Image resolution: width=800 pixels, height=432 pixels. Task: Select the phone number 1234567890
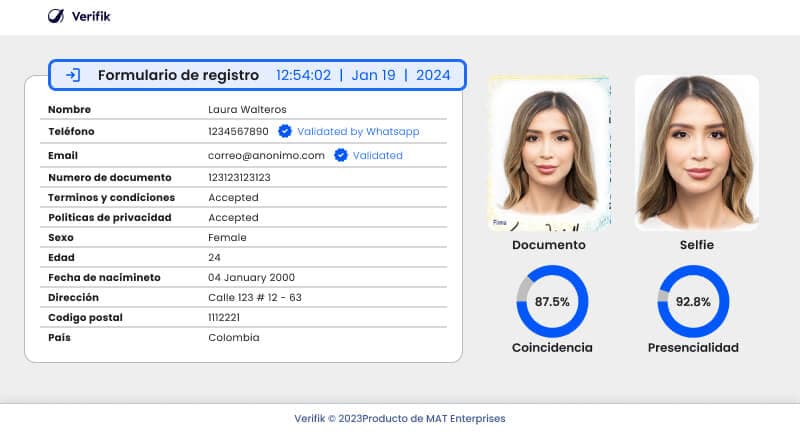238,131
